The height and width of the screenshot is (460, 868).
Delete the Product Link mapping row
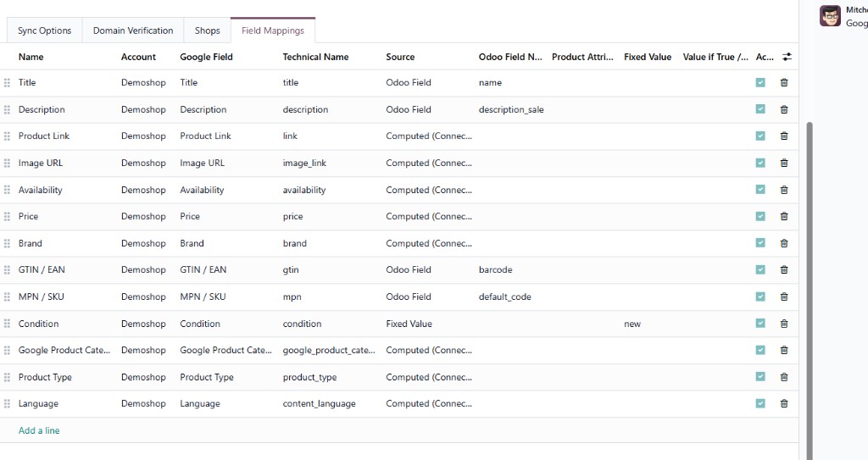click(784, 136)
